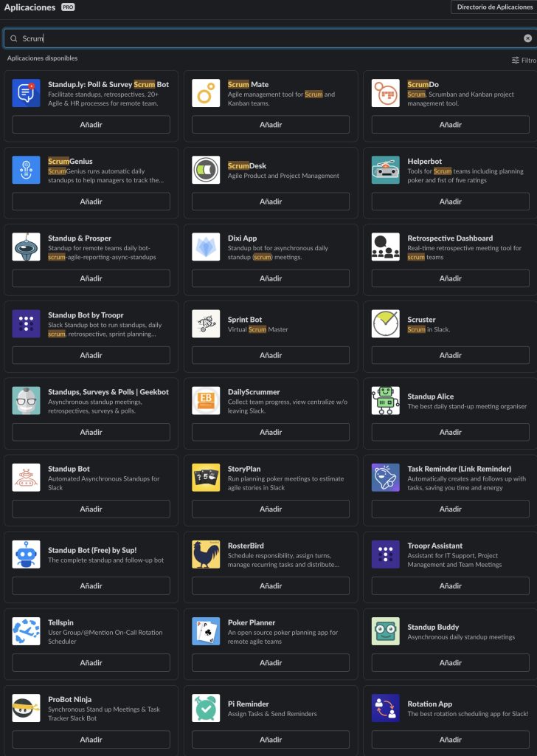Click Añadir for Standup.ly
The width and height of the screenshot is (537, 756).
tap(91, 124)
